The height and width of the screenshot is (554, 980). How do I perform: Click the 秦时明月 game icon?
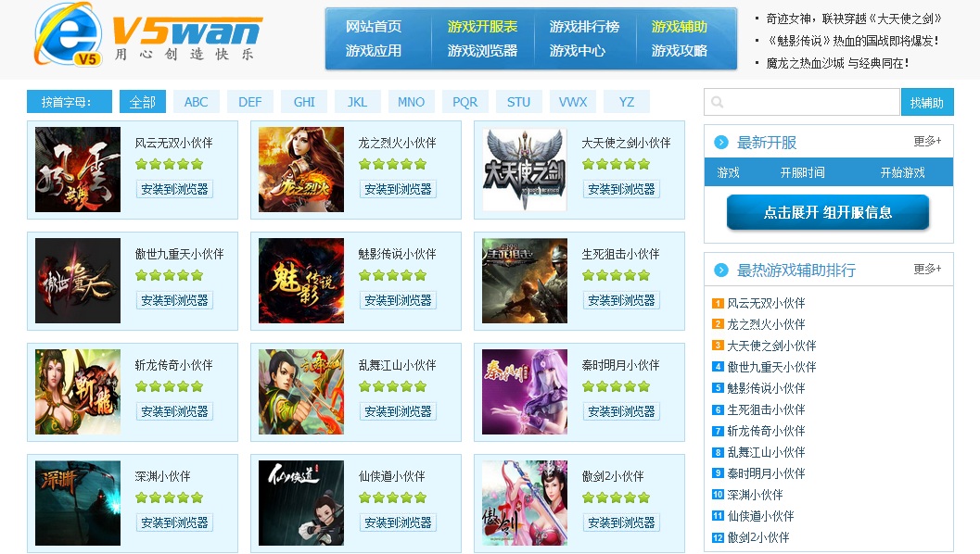pyautogui.click(x=525, y=392)
